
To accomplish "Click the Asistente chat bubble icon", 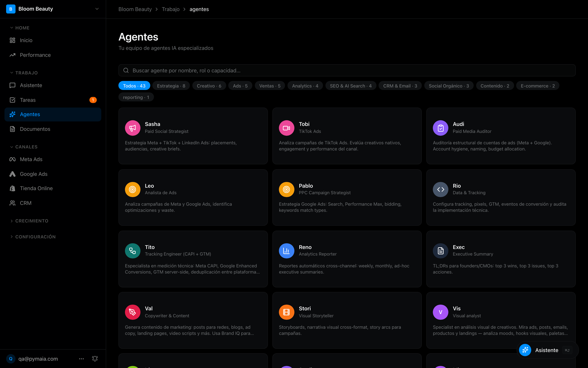I will pyautogui.click(x=12, y=85).
